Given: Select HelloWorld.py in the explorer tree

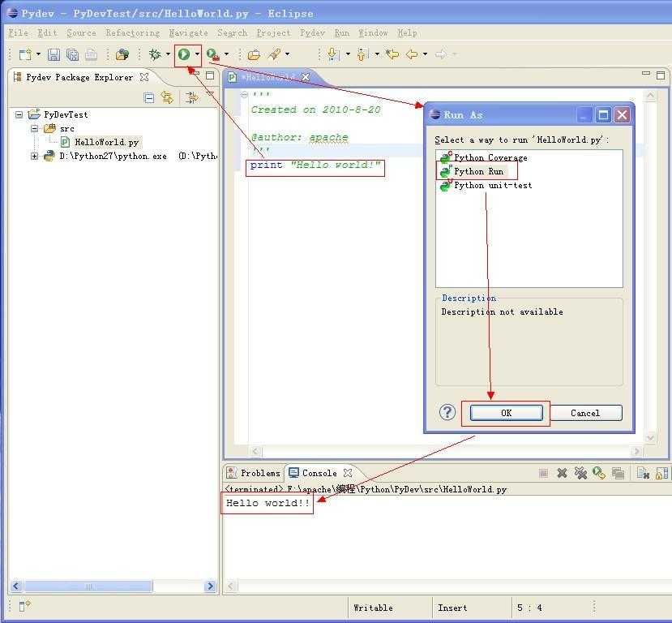Looking at the screenshot, I should coord(107,142).
